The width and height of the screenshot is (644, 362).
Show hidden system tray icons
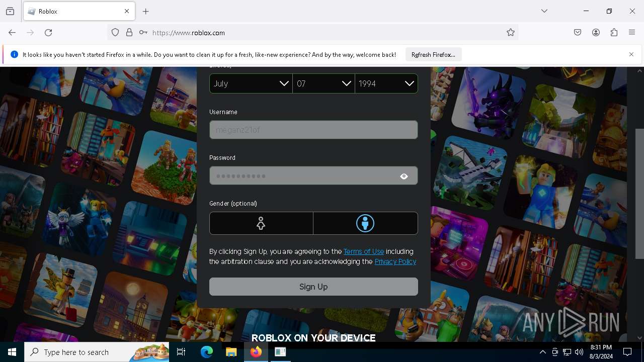(542, 352)
